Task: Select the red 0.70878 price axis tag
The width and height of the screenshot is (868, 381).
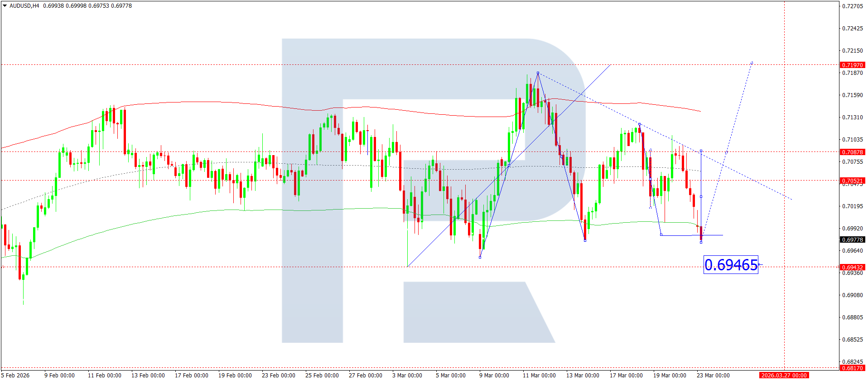Action: pos(852,152)
